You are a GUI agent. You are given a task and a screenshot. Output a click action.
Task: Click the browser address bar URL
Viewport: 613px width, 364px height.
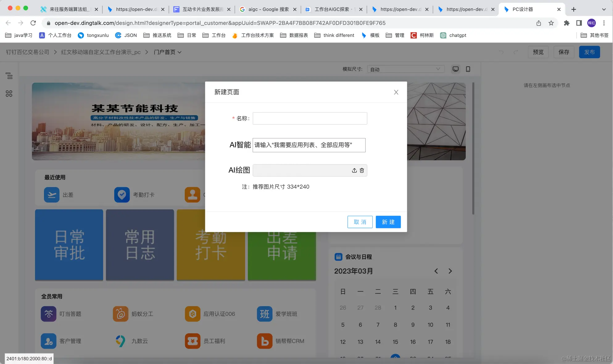[220, 23]
